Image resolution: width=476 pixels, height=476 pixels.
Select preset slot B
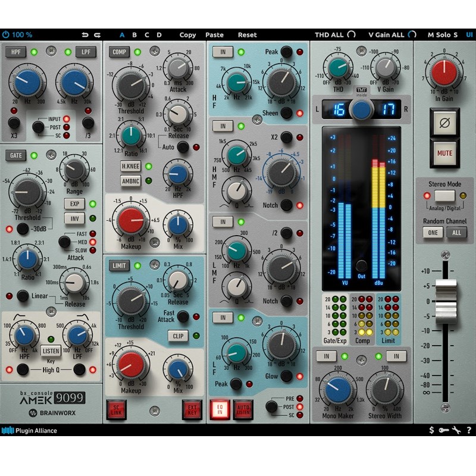coord(134,35)
